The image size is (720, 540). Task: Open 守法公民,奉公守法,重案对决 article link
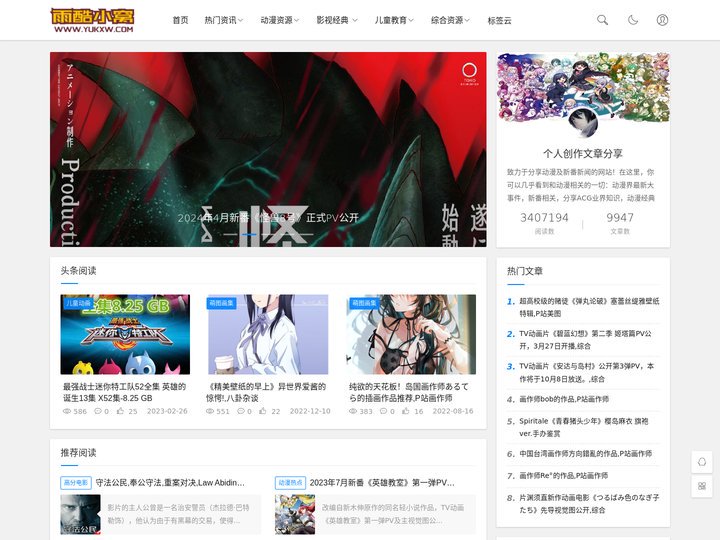pos(170,483)
